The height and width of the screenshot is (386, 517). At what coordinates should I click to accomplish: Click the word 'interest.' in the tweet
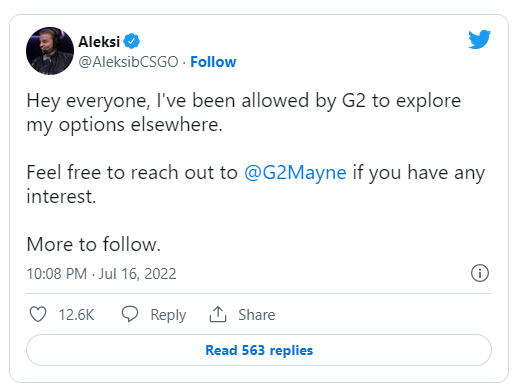click(x=61, y=196)
